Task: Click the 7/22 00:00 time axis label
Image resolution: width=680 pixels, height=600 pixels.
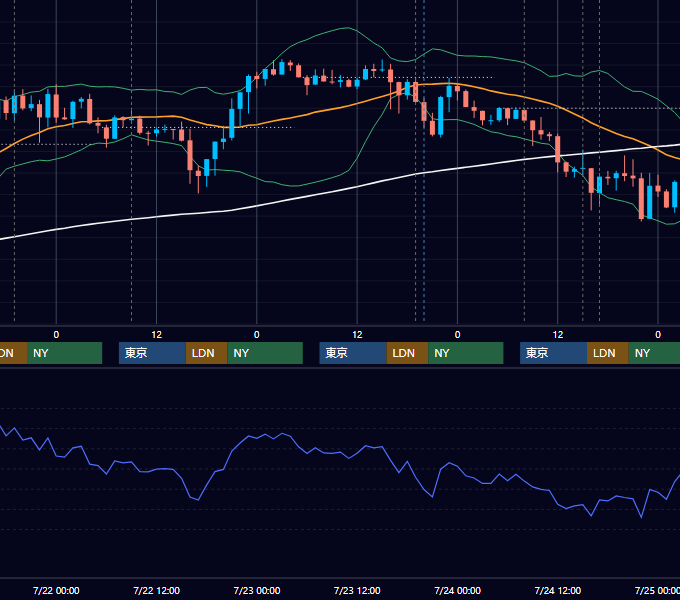Action: (56, 590)
